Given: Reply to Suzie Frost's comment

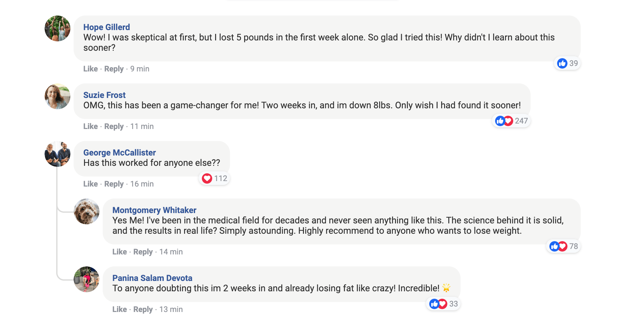Looking at the screenshot, I should 114,126.
